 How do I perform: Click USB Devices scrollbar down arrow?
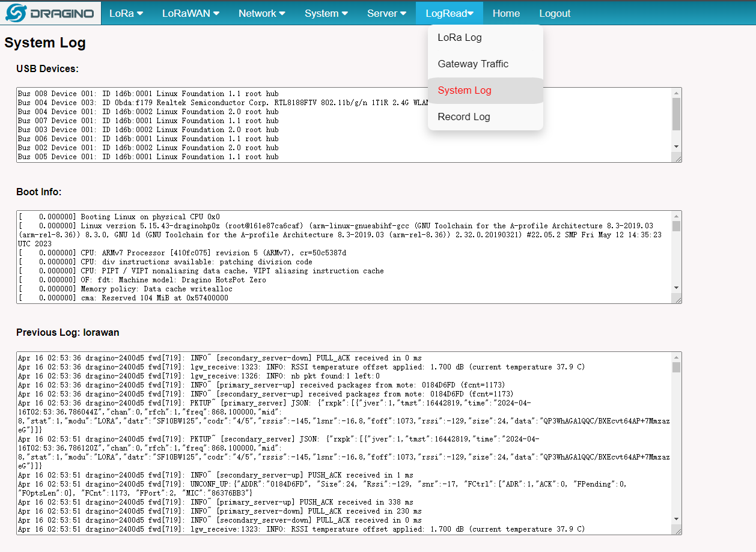677,147
